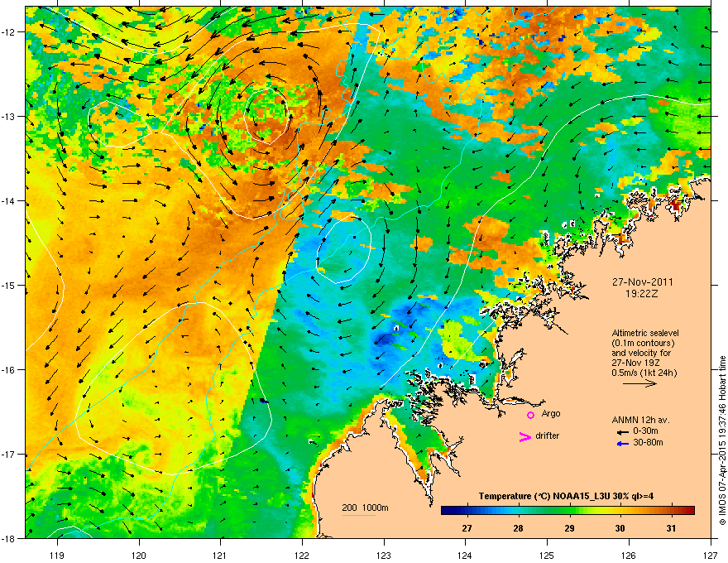728x563 pixels.
Task: Click the longitude axis label 127
Action: click(x=710, y=555)
